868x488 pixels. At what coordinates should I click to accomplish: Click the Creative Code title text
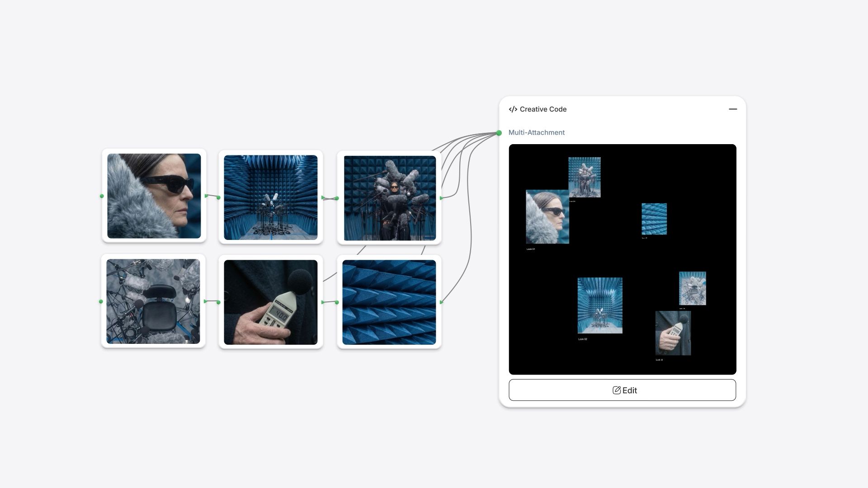pos(543,109)
